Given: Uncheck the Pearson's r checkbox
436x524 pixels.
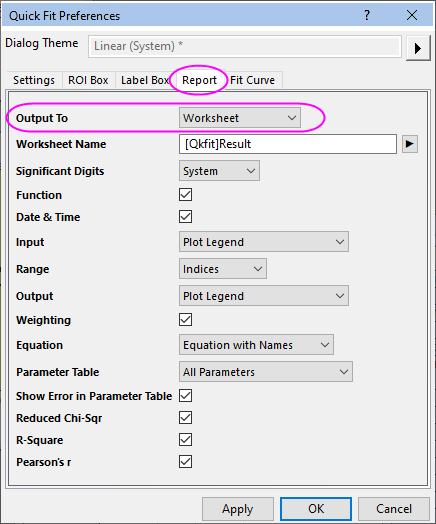Looking at the screenshot, I should 185,462.
